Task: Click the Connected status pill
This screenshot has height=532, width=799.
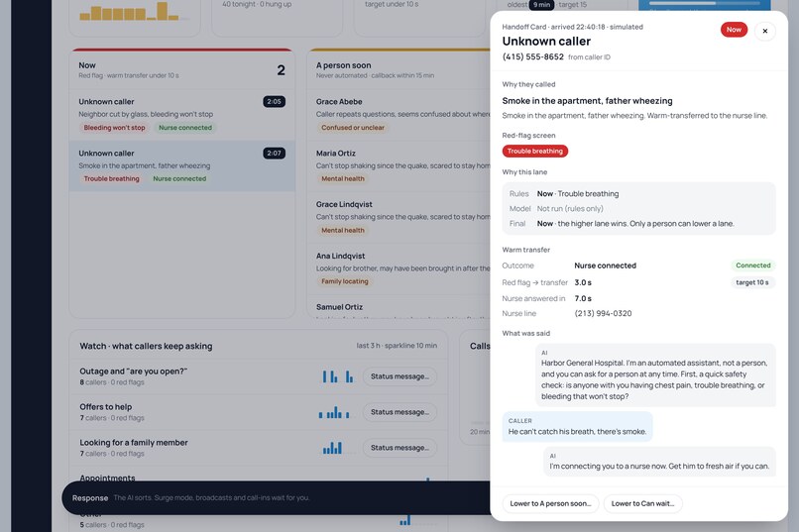Action: [752, 266]
